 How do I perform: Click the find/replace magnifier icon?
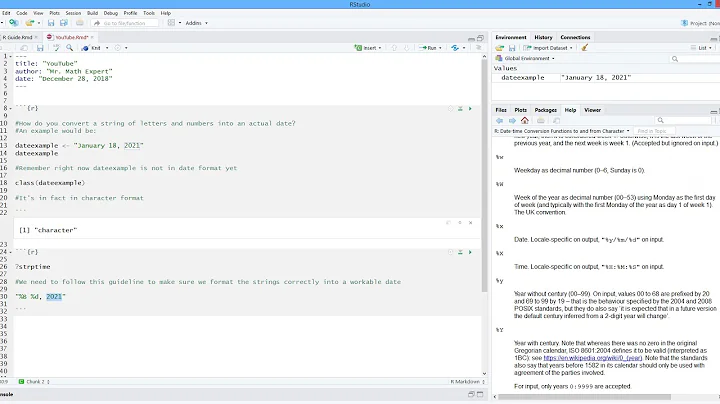click(x=69, y=48)
